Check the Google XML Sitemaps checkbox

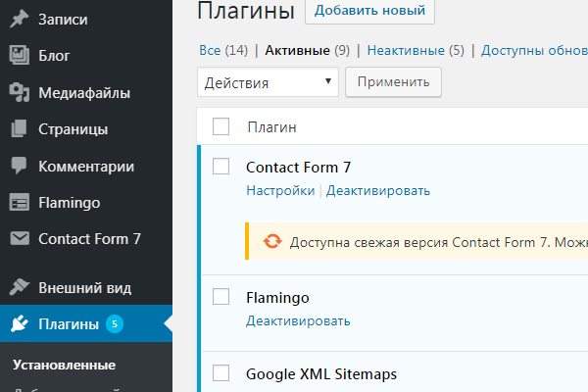point(220,373)
